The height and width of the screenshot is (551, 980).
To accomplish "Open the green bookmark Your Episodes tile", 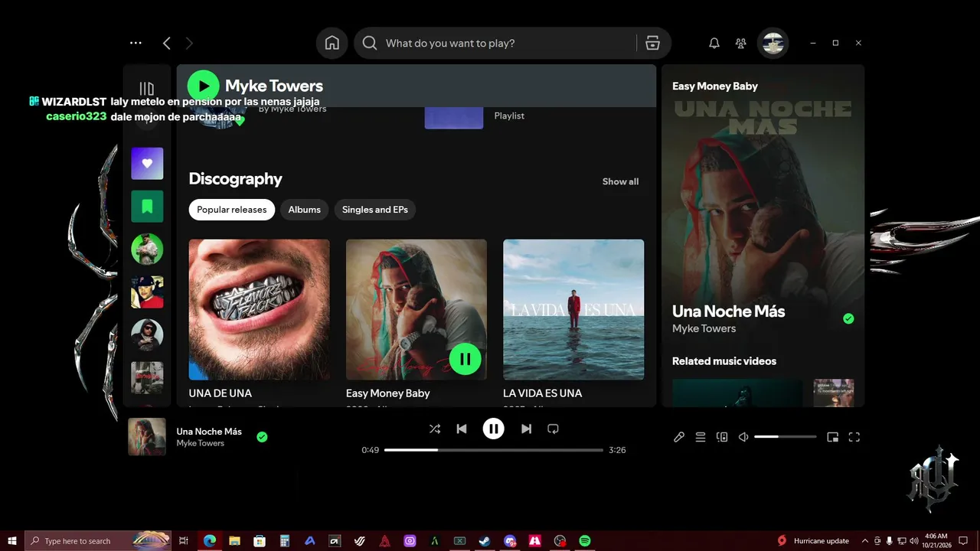I will (x=147, y=207).
